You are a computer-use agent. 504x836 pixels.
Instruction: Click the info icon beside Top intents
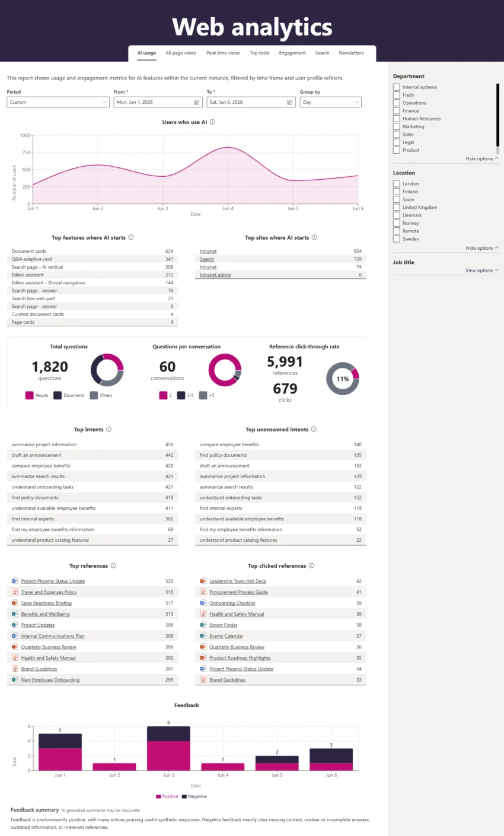(x=109, y=430)
